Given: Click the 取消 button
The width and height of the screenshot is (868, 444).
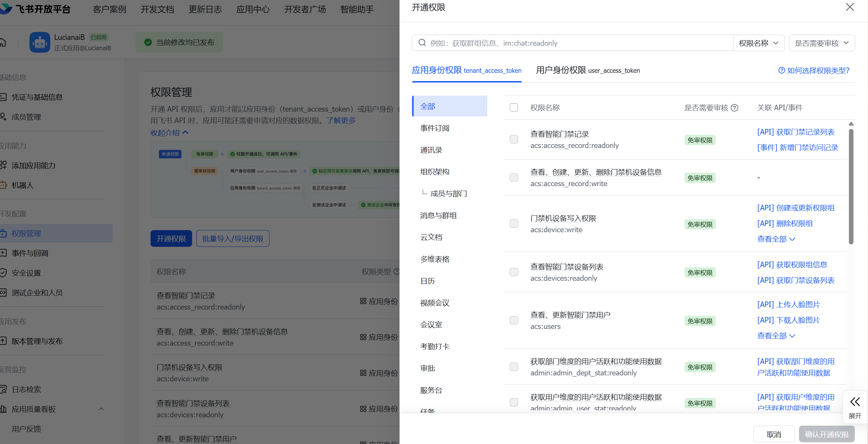Looking at the screenshot, I should click(x=774, y=434).
